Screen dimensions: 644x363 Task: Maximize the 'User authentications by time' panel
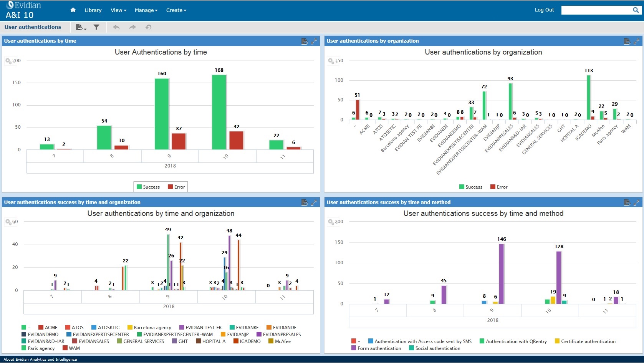[314, 41]
